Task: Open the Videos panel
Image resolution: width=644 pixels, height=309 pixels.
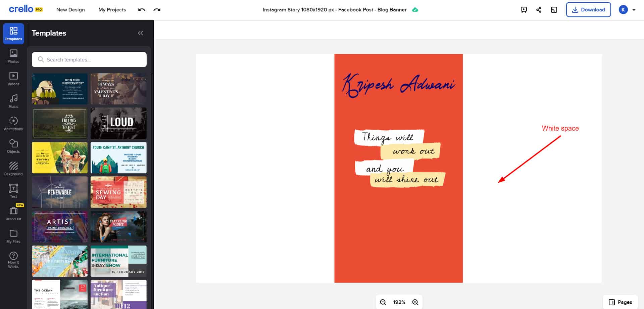Action: coord(13,79)
